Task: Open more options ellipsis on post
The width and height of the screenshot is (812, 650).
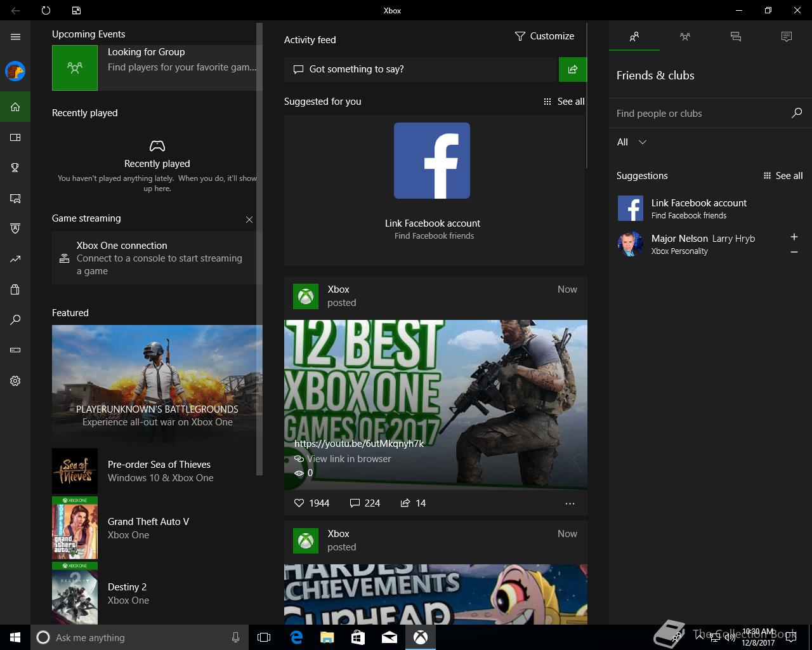Action: point(570,503)
